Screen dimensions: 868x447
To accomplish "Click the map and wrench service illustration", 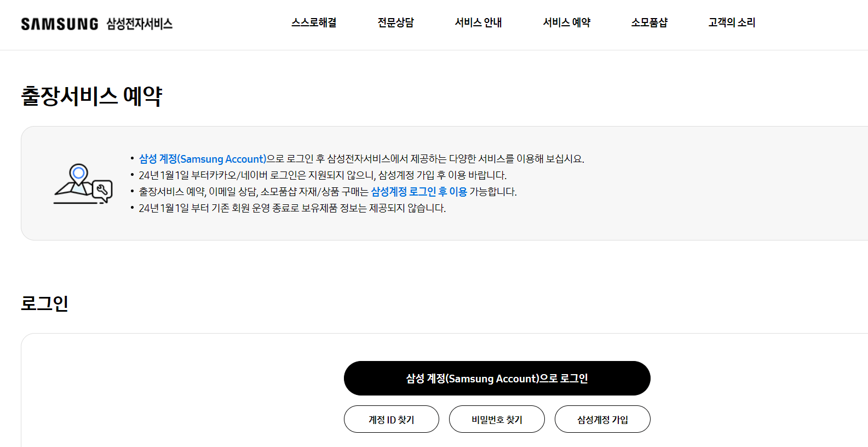I will pyautogui.click(x=83, y=184).
